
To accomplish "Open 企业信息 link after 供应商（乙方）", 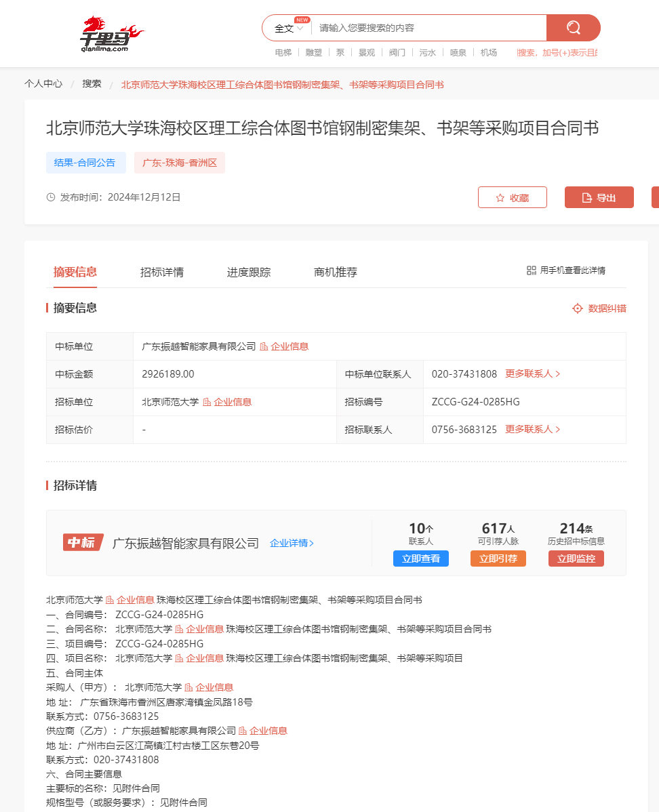I will (x=268, y=731).
